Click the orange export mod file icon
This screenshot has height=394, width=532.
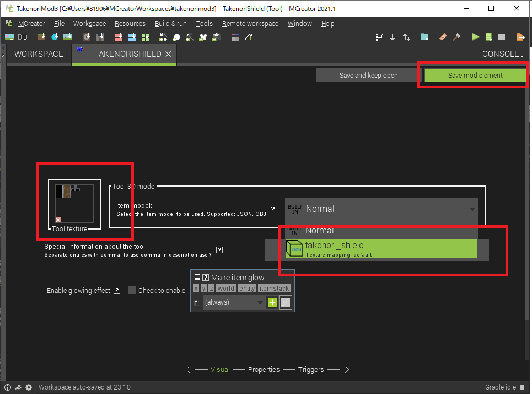click(520, 37)
